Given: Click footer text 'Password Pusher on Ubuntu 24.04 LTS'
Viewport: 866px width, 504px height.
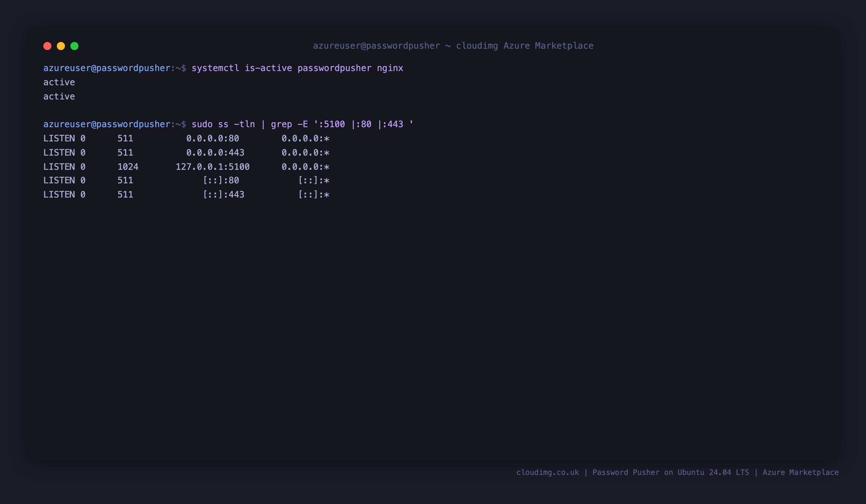Looking at the screenshot, I should click(x=670, y=473).
